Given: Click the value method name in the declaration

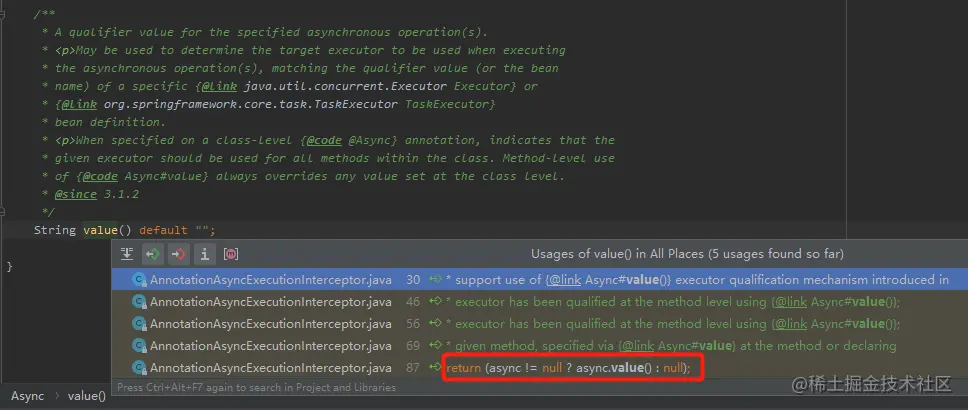Looking at the screenshot, I should 100,230.
